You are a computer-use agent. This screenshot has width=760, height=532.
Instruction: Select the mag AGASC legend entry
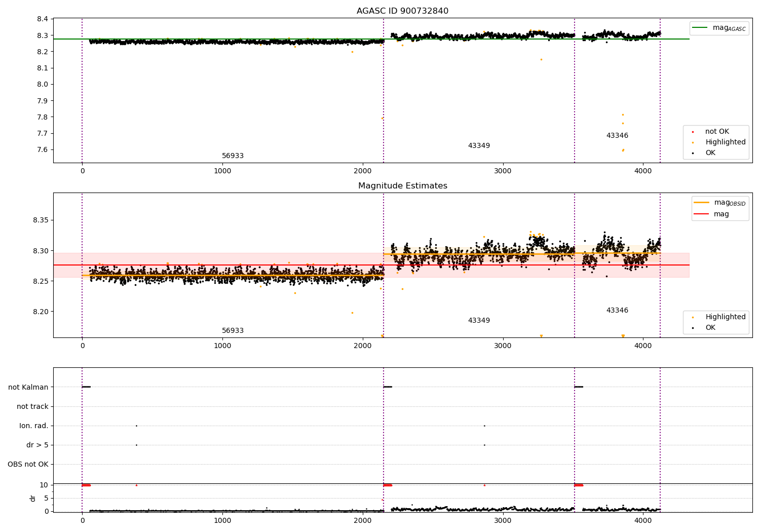tap(719, 28)
